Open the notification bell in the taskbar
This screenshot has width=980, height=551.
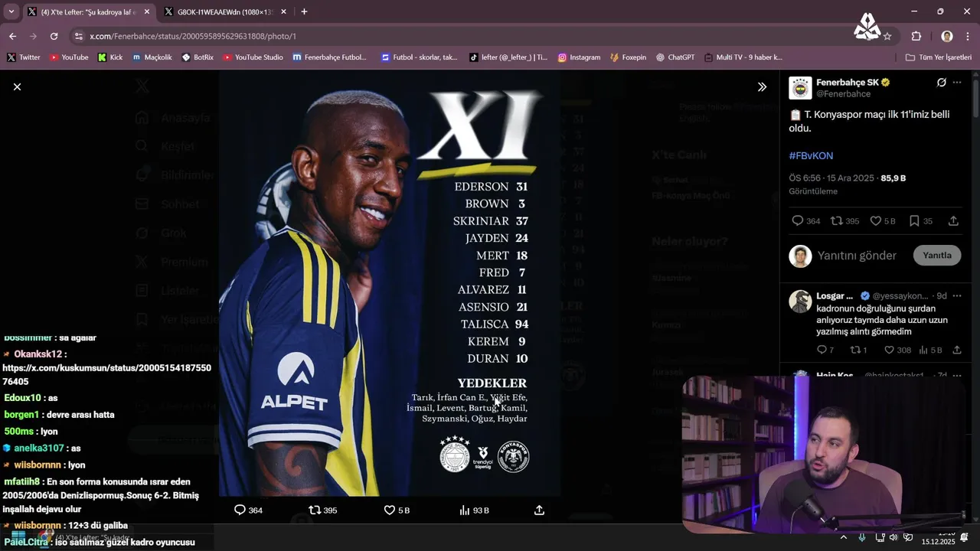tap(965, 537)
